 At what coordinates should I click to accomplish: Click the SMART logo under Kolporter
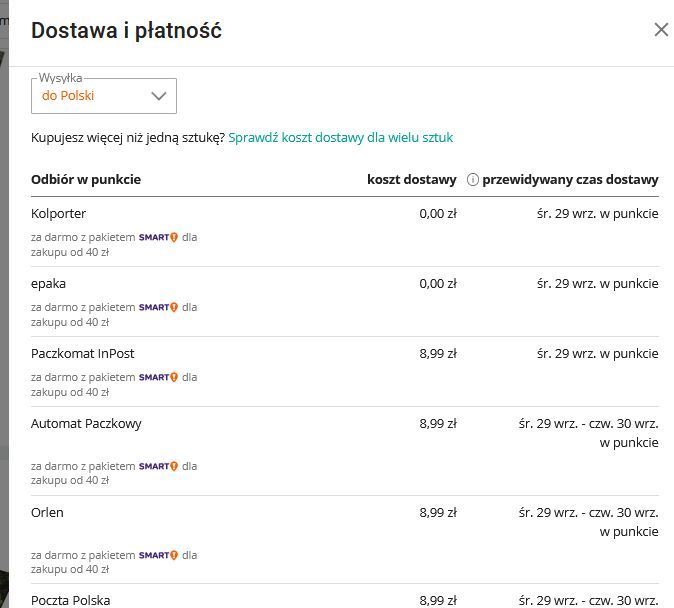(158, 238)
